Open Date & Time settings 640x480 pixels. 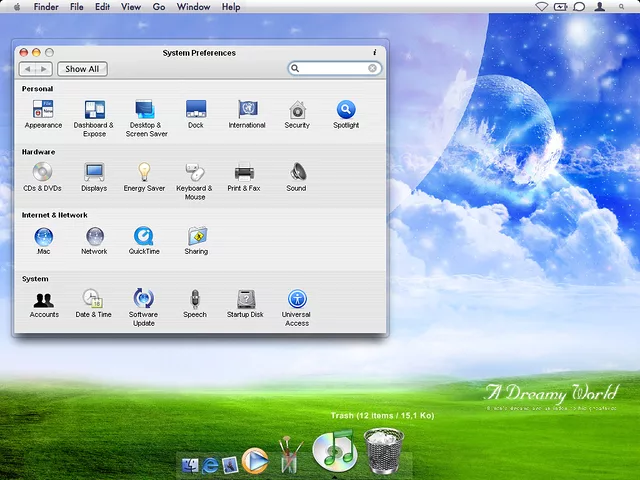tap(93, 299)
